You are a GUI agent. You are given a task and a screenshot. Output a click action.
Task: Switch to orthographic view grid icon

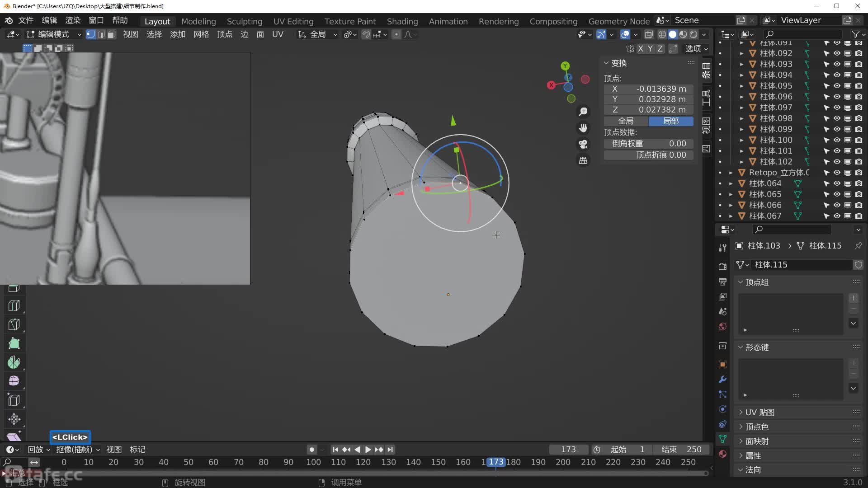583,160
